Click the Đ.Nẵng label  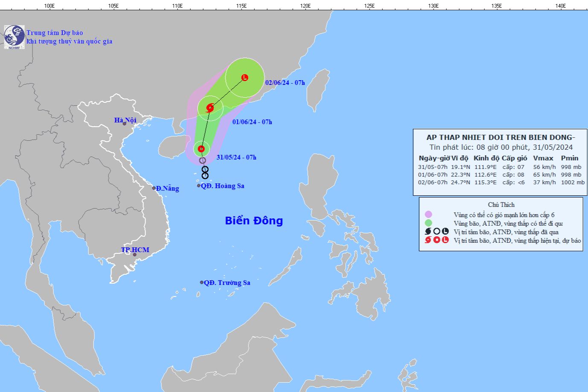pyautogui.click(x=167, y=189)
